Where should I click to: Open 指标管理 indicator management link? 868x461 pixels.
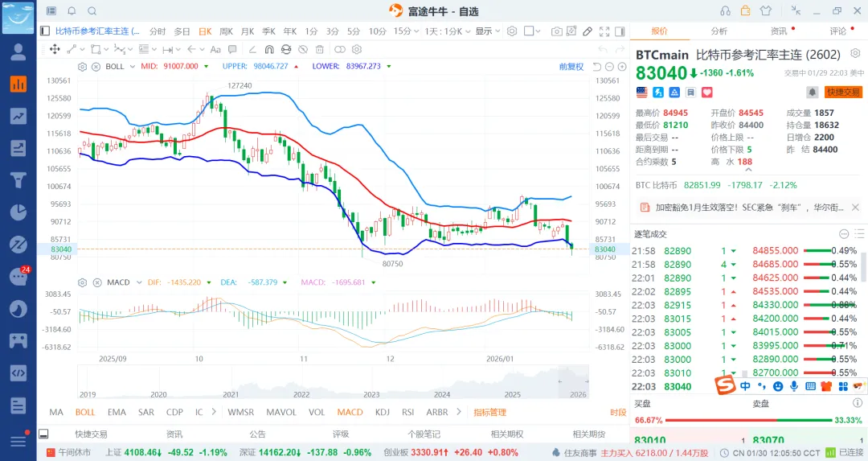(489, 412)
